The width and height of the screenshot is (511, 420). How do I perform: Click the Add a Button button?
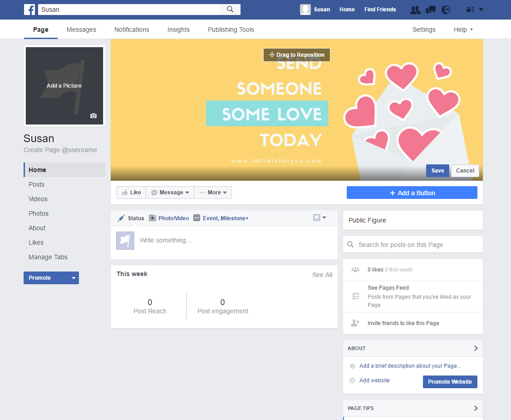point(412,193)
